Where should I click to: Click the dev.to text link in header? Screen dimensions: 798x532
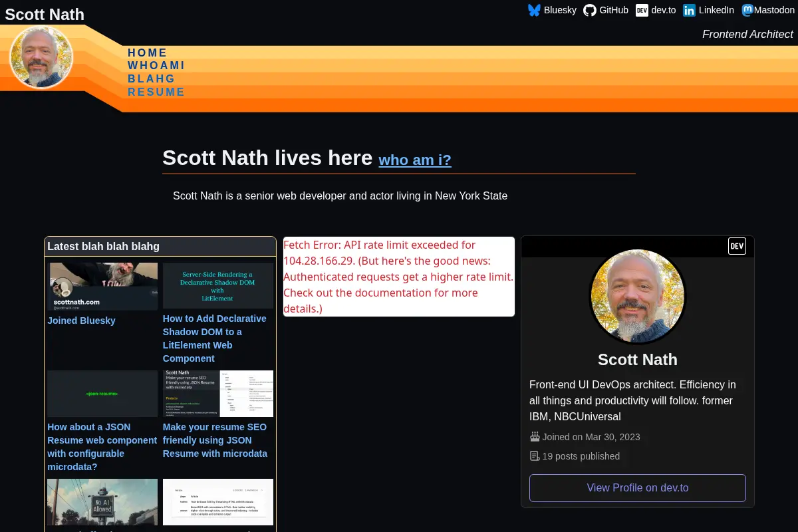(x=664, y=10)
